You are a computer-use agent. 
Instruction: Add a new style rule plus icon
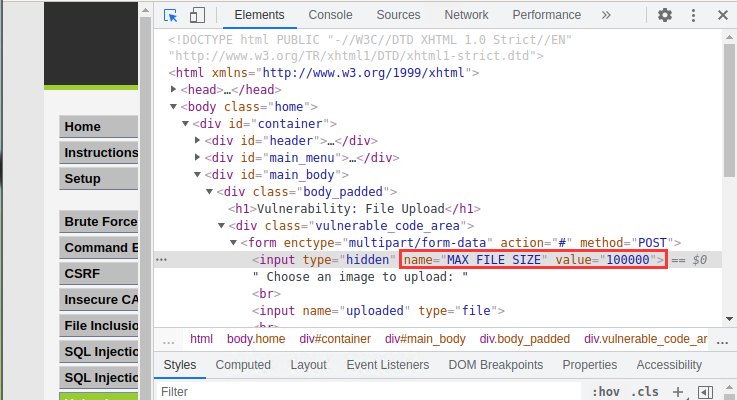pos(678,392)
